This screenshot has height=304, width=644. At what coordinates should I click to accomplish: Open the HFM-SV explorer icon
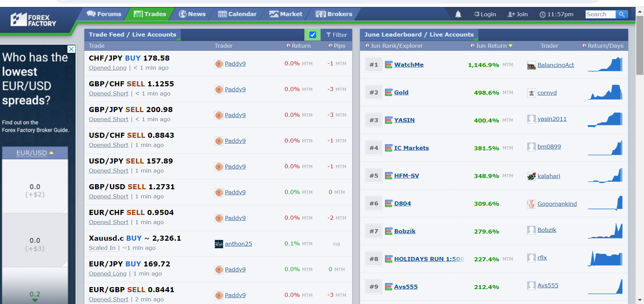pos(389,176)
